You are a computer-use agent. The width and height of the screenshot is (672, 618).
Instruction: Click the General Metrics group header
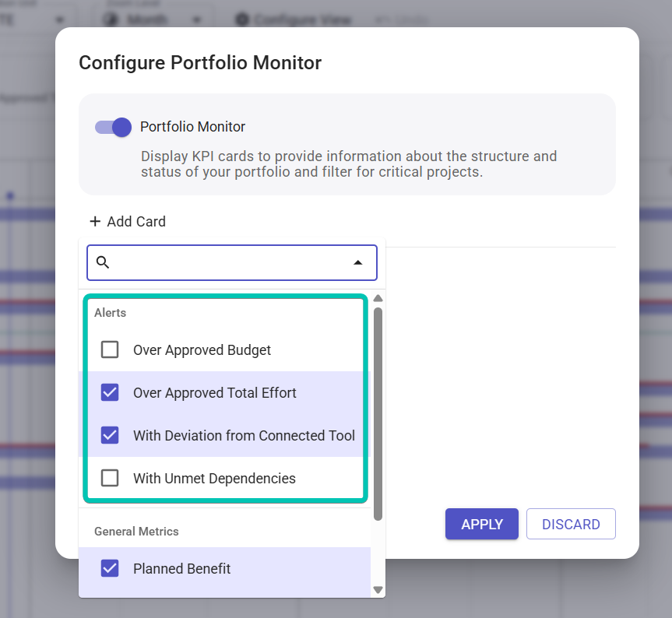(136, 532)
